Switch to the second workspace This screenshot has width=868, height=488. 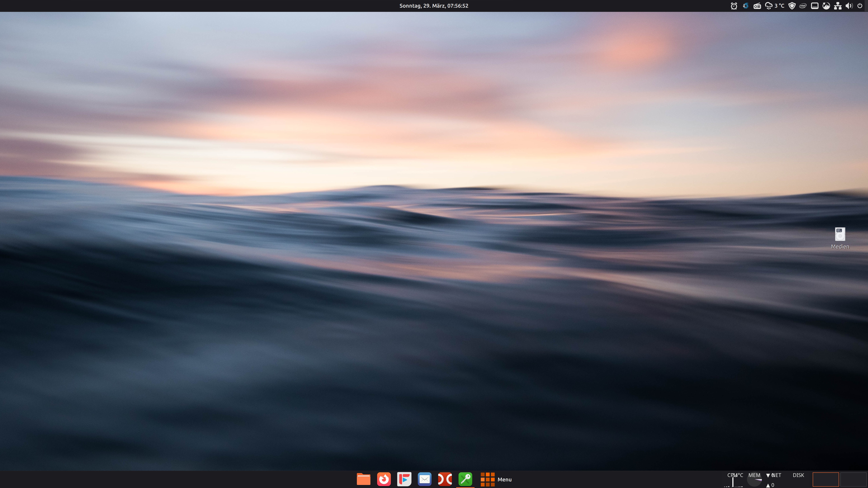pyautogui.click(x=853, y=479)
